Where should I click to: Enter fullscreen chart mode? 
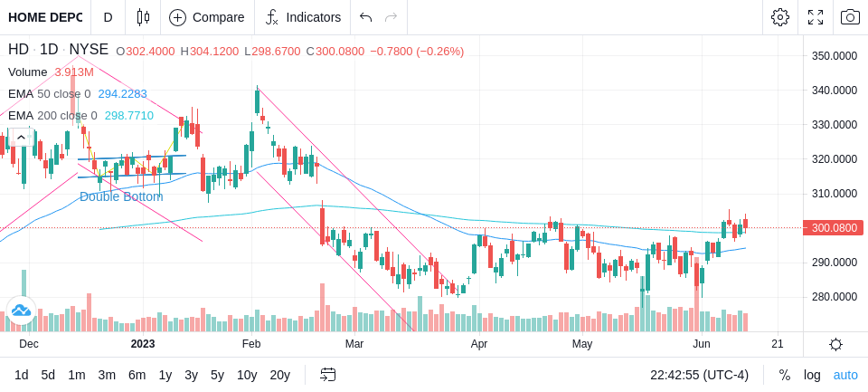(816, 17)
